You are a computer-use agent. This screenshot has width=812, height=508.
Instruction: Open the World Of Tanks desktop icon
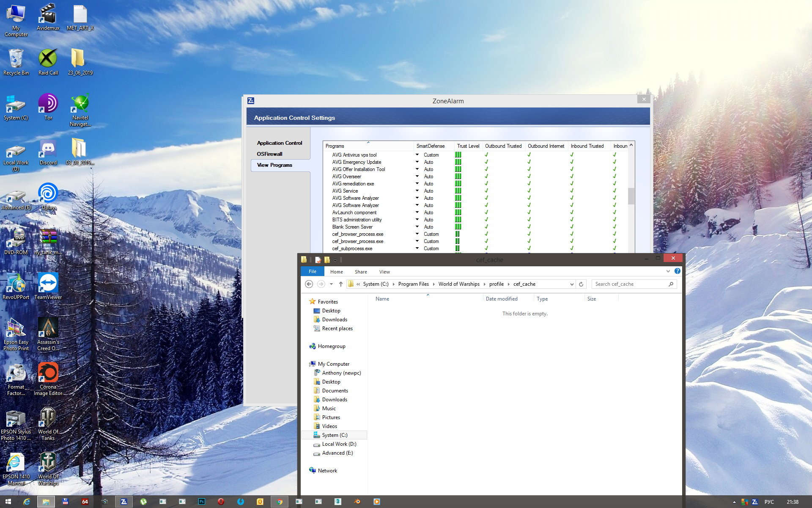tap(48, 424)
